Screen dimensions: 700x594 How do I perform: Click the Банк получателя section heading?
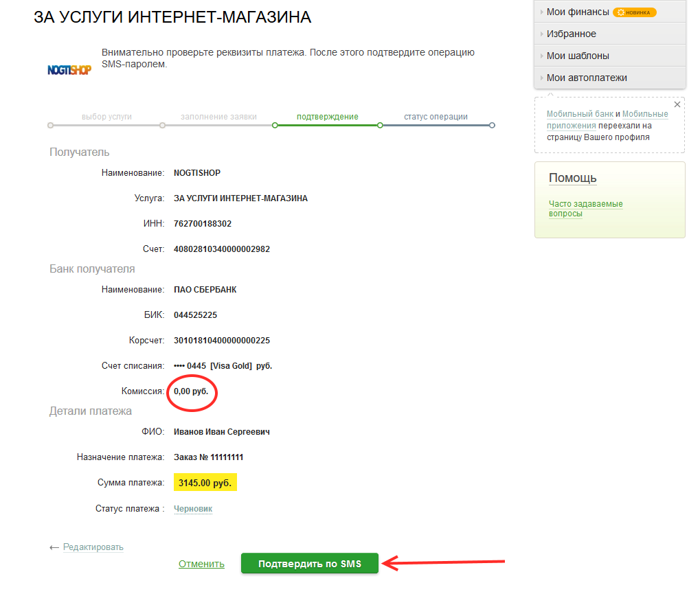coord(92,269)
